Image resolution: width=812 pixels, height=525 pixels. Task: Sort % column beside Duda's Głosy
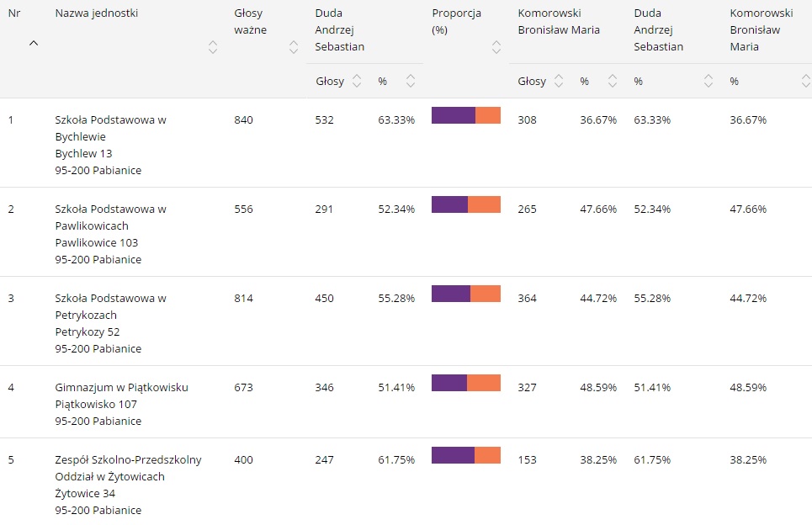(x=411, y=82)
